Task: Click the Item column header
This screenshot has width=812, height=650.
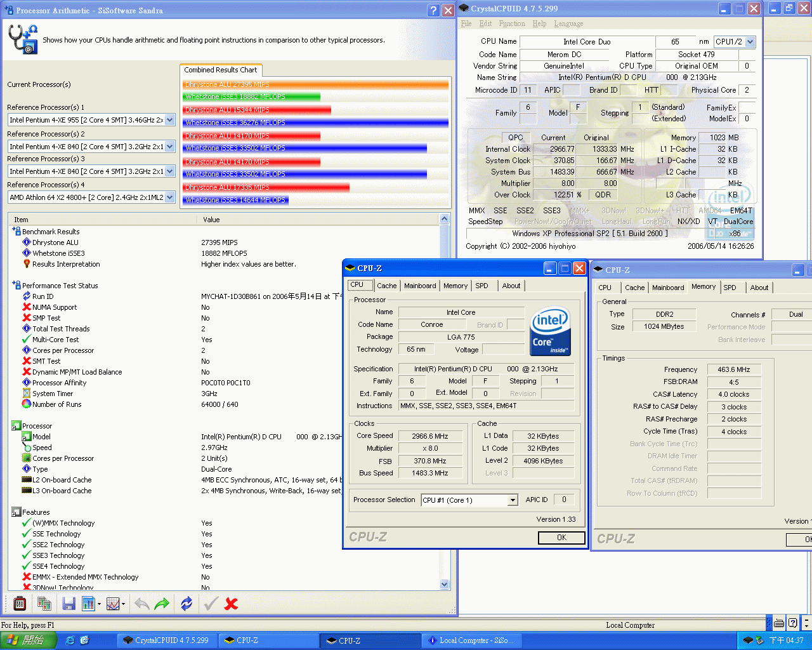Action: [x=102, y=220]
